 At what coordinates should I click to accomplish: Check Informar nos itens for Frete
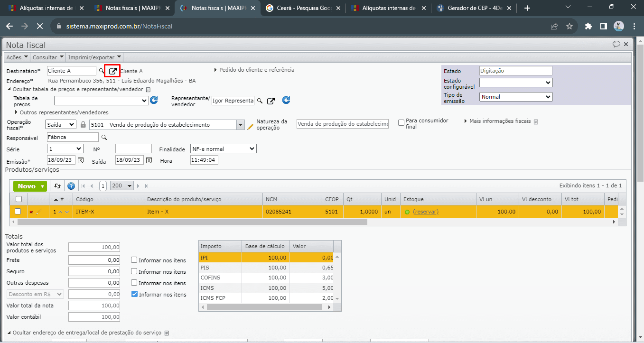(134, 260)
